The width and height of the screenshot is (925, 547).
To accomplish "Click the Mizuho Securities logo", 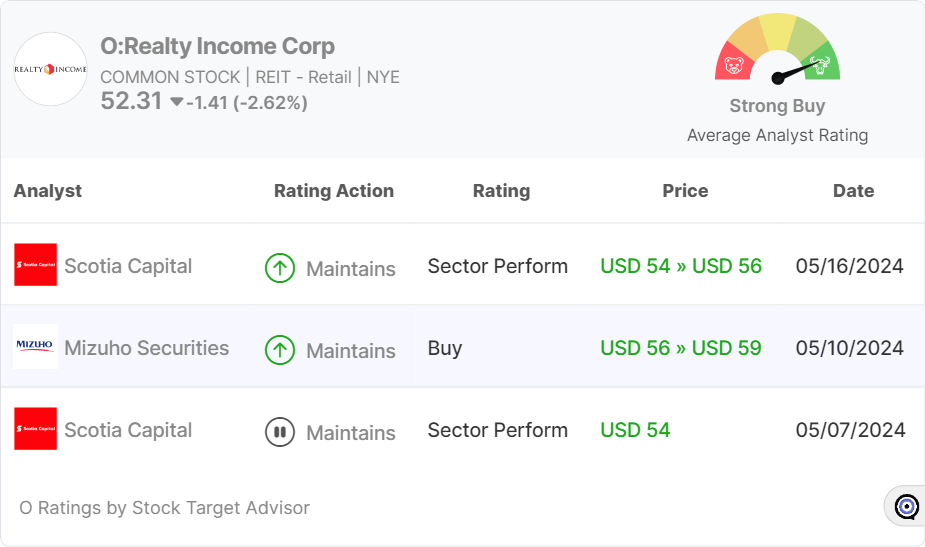I will click(x=36, y=348).
